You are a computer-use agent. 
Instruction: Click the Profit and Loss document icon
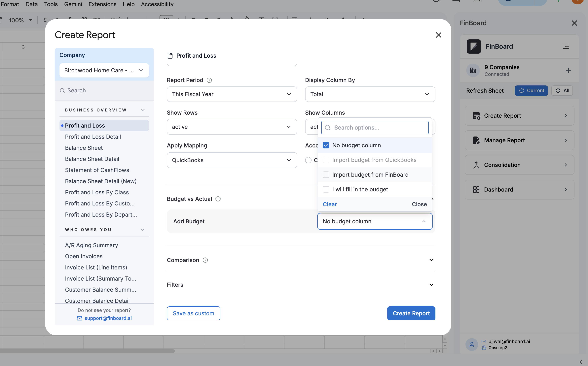tap(170, 56)
